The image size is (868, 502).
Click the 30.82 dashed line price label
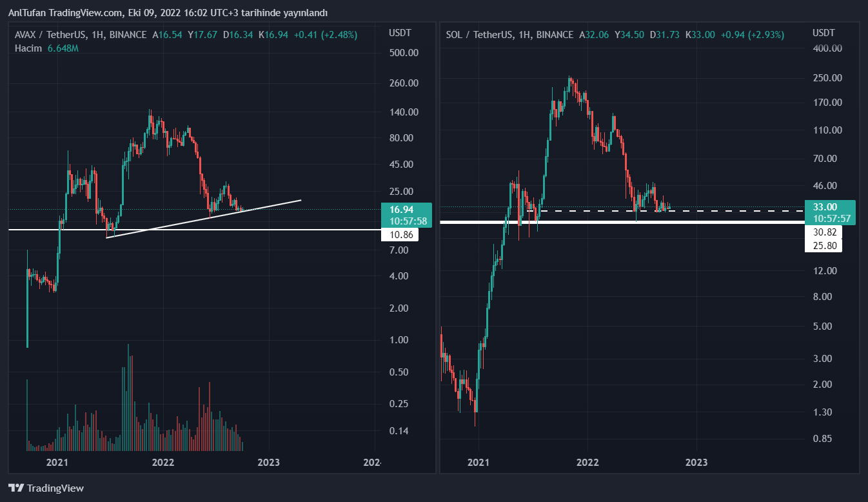click(825, 232)
